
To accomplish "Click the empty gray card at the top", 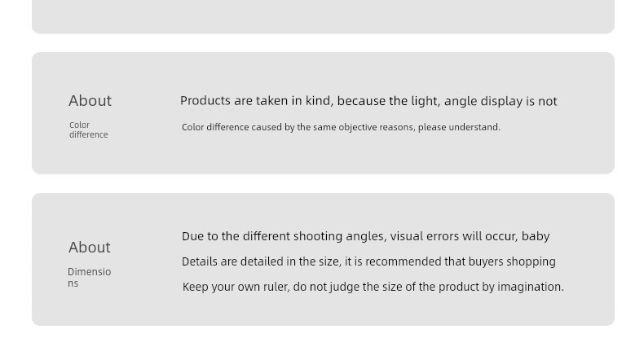I will 324,15.
